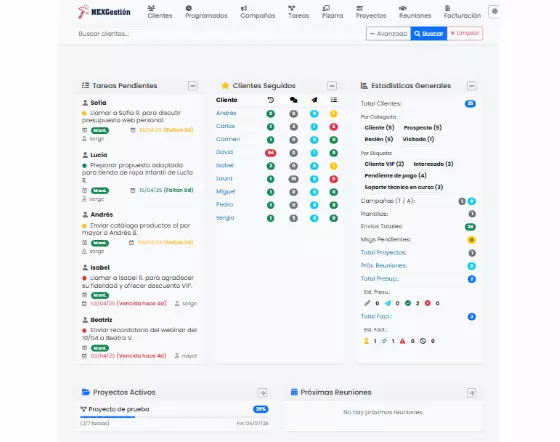Click the Msgs Pendientes yellow badge
Image resolution: width=560 pixels, height=442 pixels.
pyautogui.click(x=471, y=240)
